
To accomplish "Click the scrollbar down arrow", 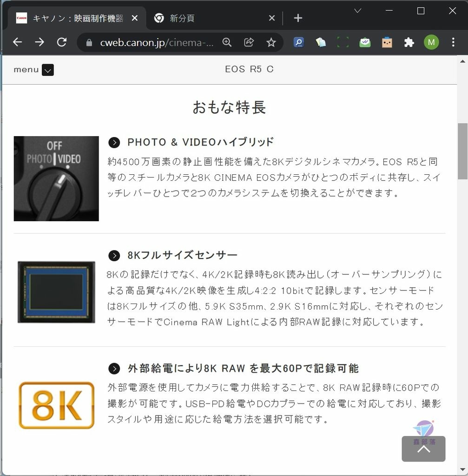I will pyautogui.click(x=462, y=469).
